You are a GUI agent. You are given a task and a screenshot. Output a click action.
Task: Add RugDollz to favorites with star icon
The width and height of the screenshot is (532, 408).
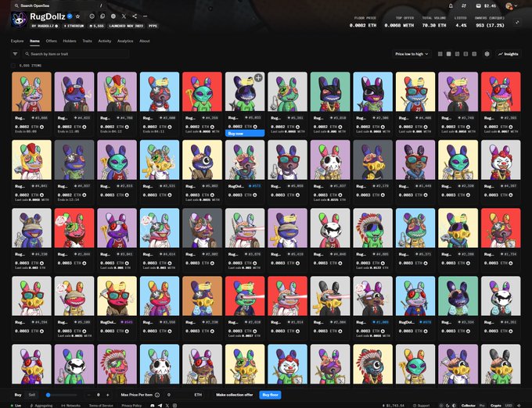click(x=77, y=16)
